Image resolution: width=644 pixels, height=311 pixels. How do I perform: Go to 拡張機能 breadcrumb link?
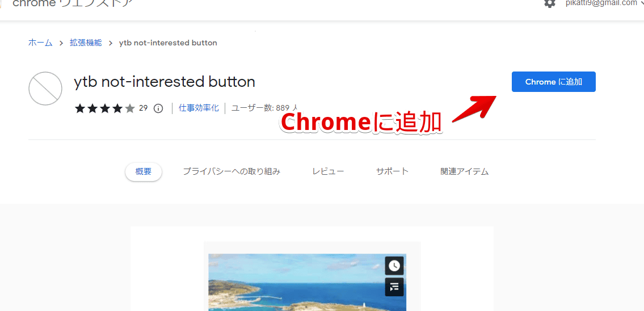coord(86,43)
